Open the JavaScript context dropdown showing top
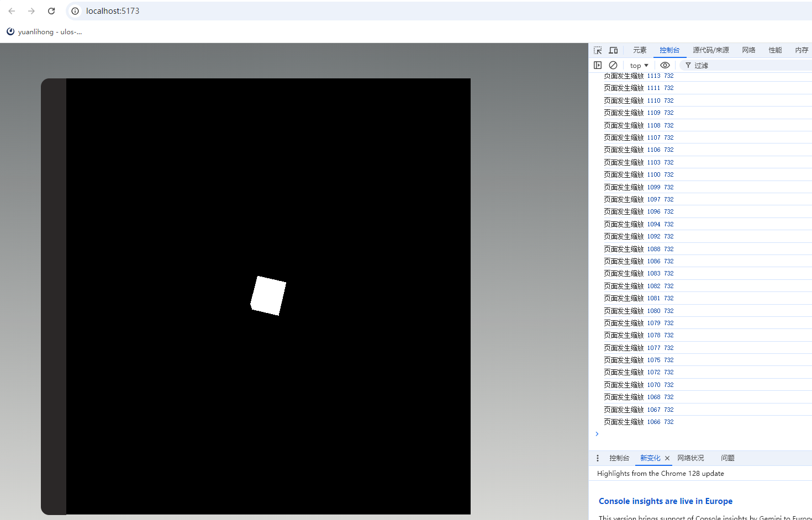This screenshot has height=520, width=812. coord(639,65)
